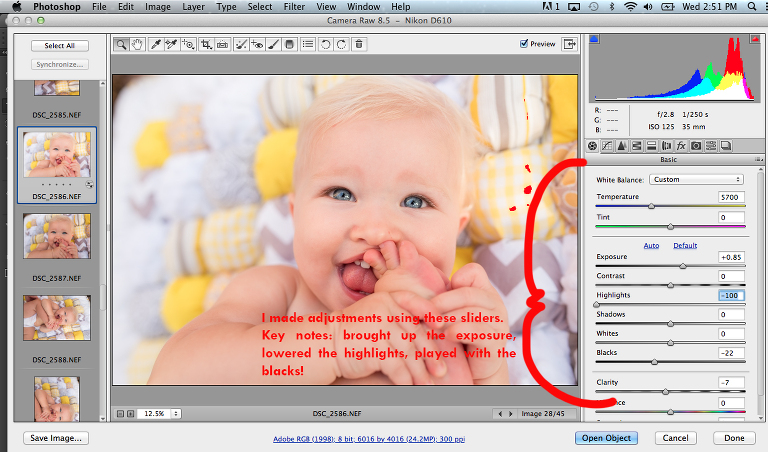The height and width of the screenshot is (452, 768).
Task: Open workflow options link Adobe RGB (1998)
Action: pyautogui.click(x=369, y=439)
